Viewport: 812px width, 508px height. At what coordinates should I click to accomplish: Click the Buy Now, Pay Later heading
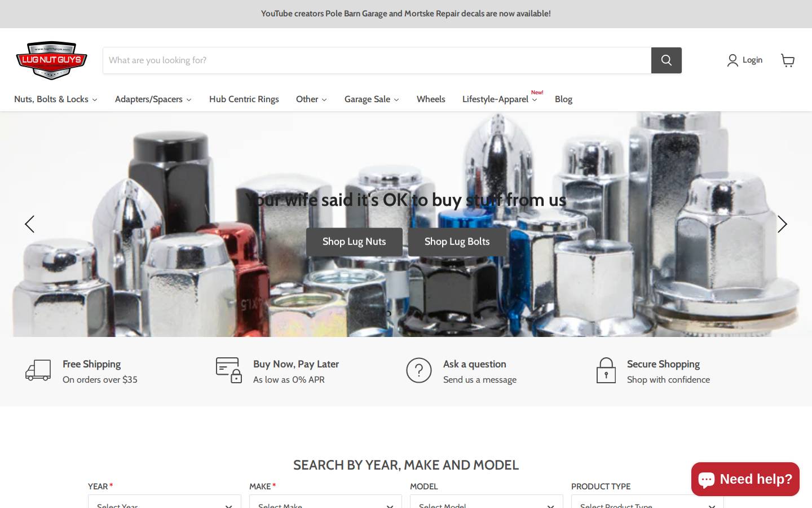(x=296, y=364)
